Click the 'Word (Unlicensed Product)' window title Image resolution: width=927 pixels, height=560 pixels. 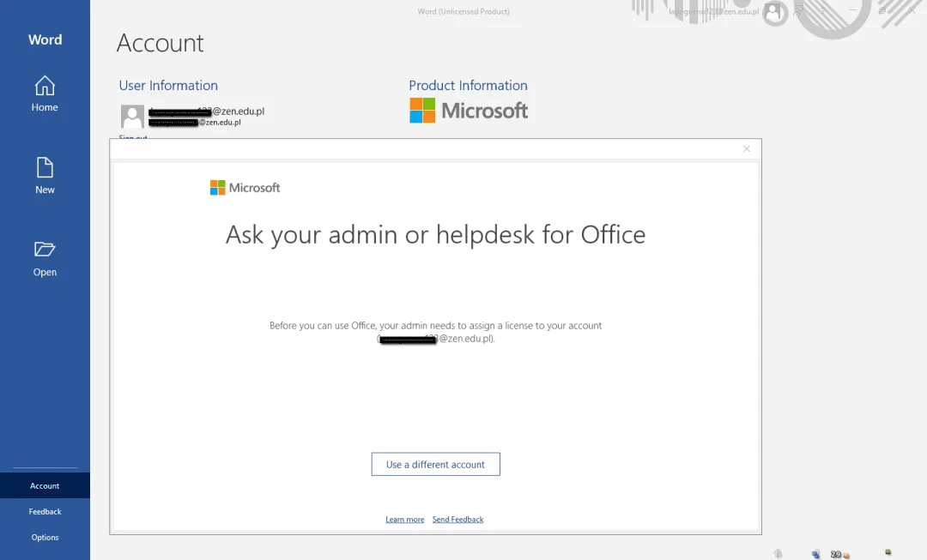463,11
